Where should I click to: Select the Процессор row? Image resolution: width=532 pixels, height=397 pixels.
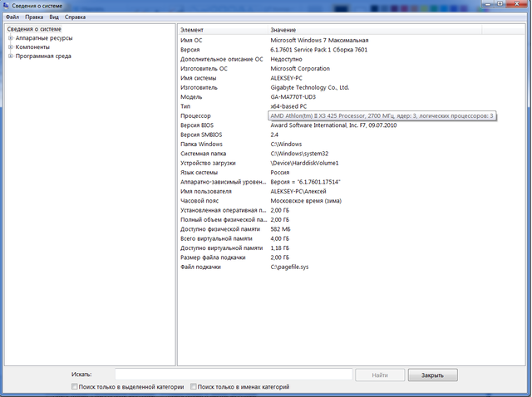[x=196, y=115]
